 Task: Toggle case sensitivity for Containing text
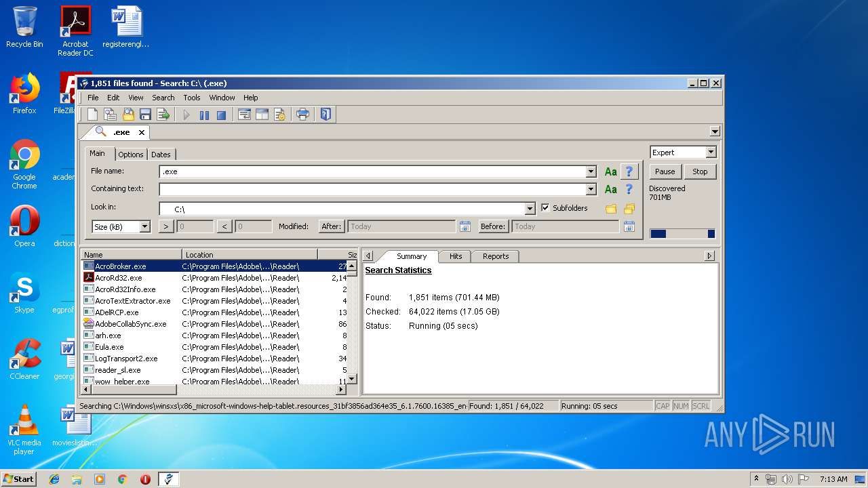pos(611,189)
